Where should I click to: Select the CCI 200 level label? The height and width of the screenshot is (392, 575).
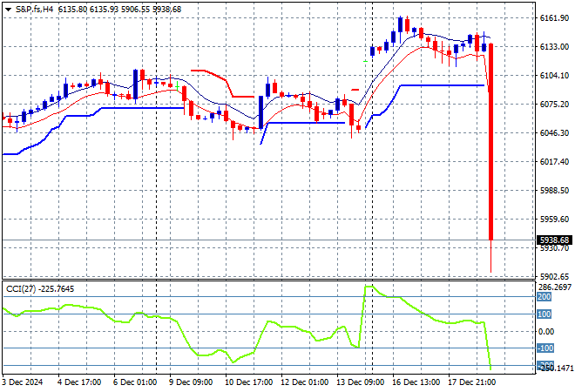point(544,297)
